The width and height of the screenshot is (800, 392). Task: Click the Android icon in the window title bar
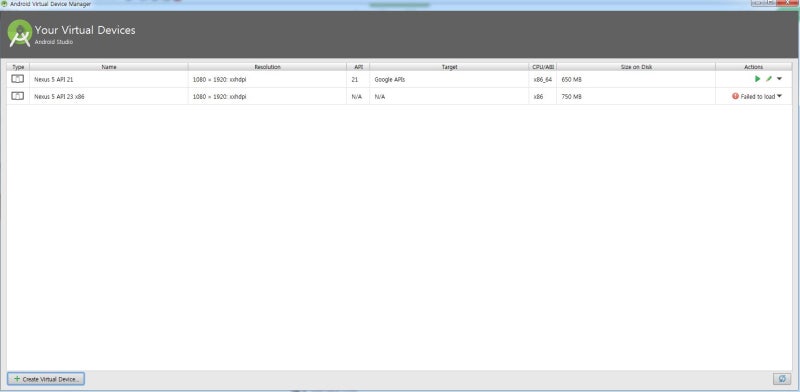[4, 4]
